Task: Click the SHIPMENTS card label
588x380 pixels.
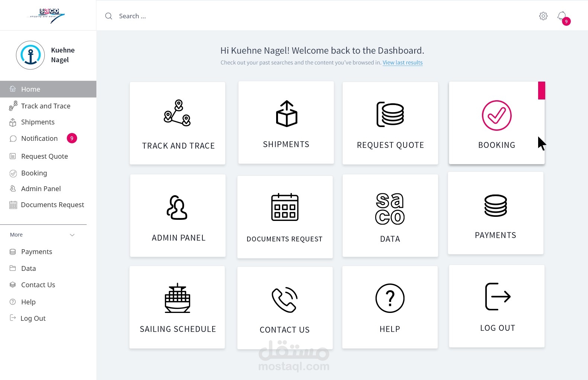Action: (286, 144)
